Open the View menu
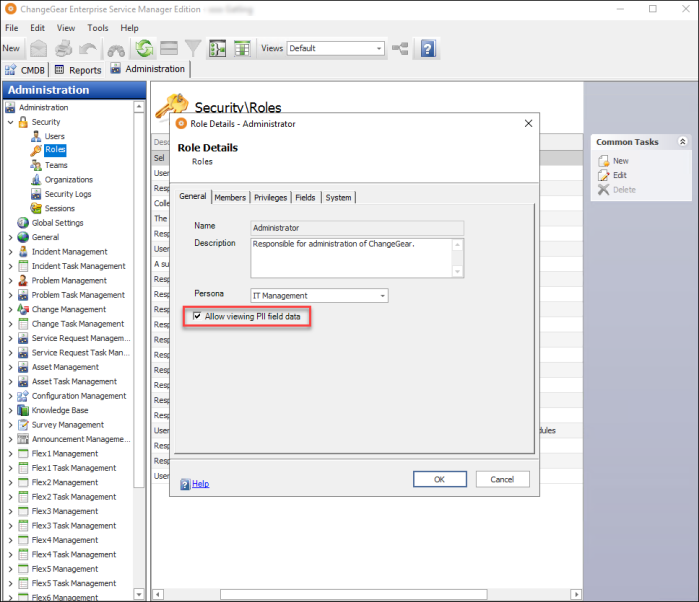 tap(66, 28)
